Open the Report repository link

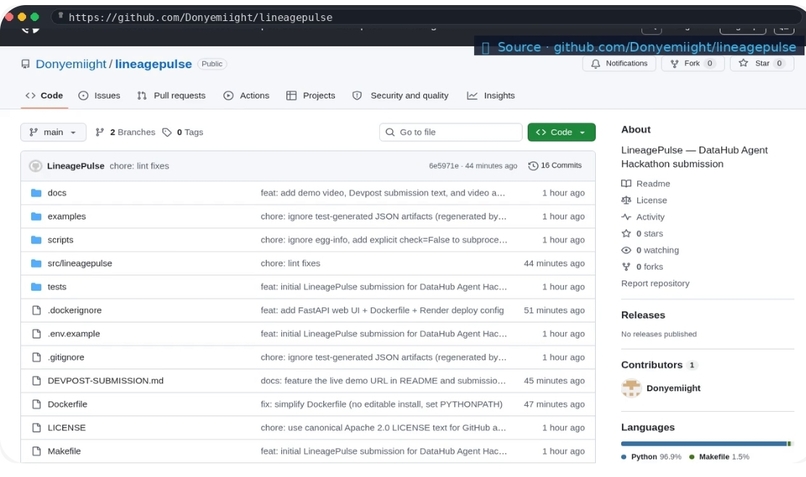(655, 283)
